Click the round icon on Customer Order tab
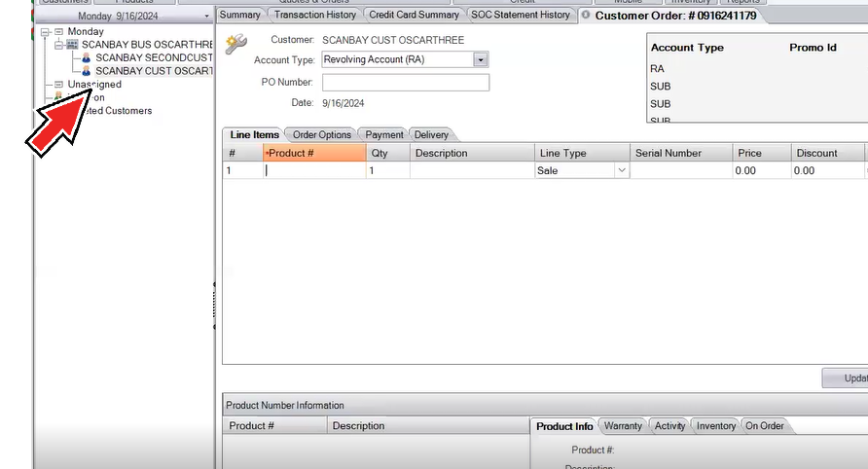 pyautogui.click(x=586, y=16)
